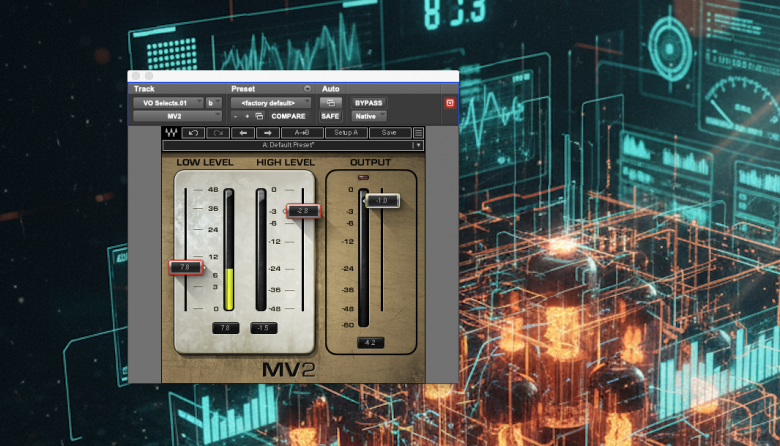
Task: Open the plug-in automation enable window
Action: (x=330, y=103)
